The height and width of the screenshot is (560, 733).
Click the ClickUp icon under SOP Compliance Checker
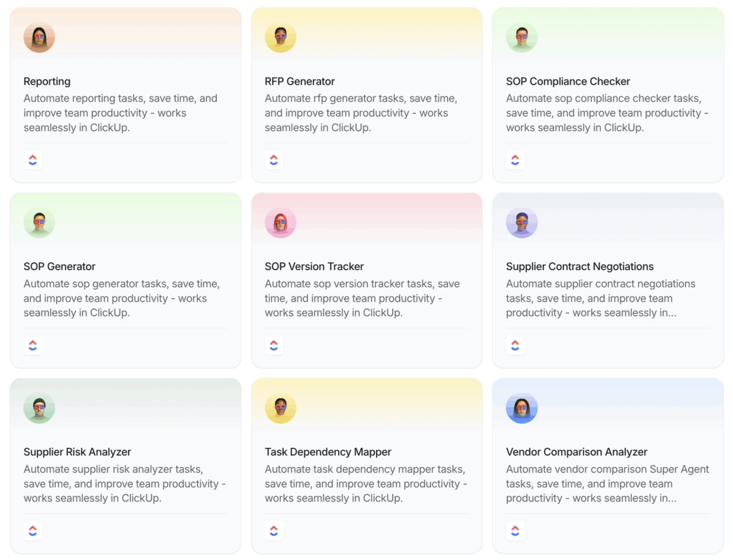(x=515, y=160)
